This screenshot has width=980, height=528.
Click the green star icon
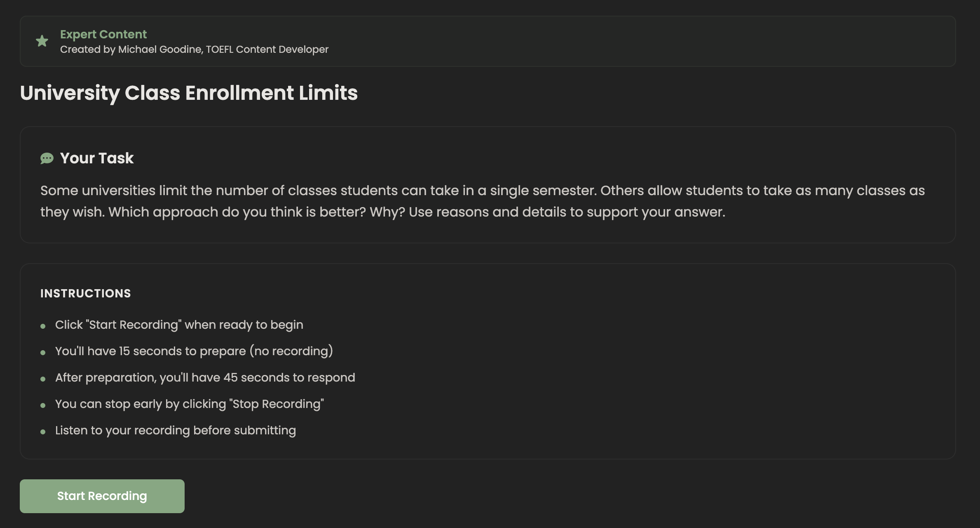coord(42,41)
